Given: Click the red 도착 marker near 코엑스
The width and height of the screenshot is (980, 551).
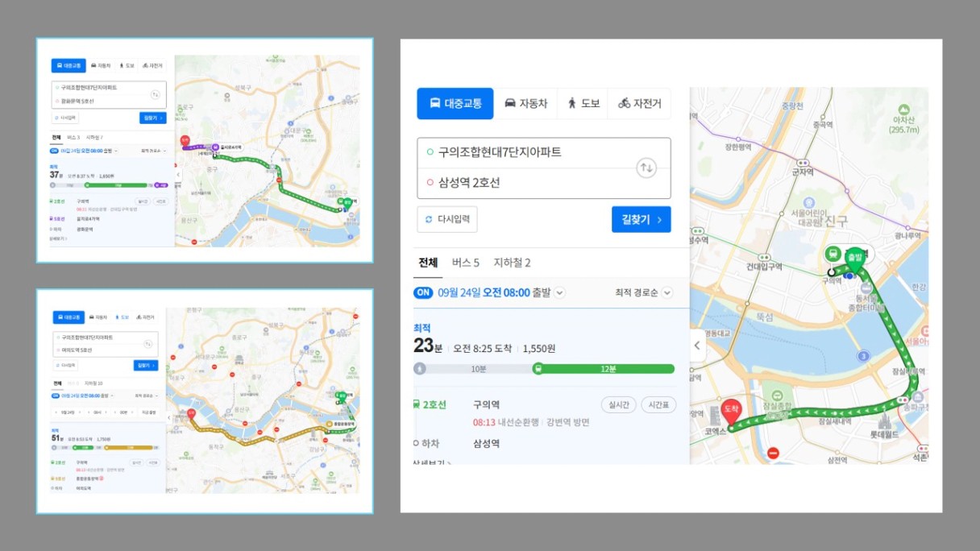Looking at the screenshot, I should (731, 413).
